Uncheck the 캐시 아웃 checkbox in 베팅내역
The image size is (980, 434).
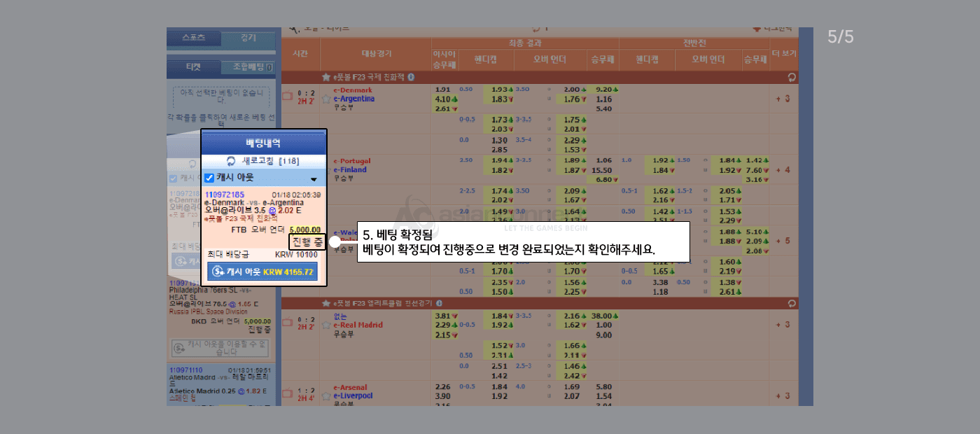(x=209, y=178)
